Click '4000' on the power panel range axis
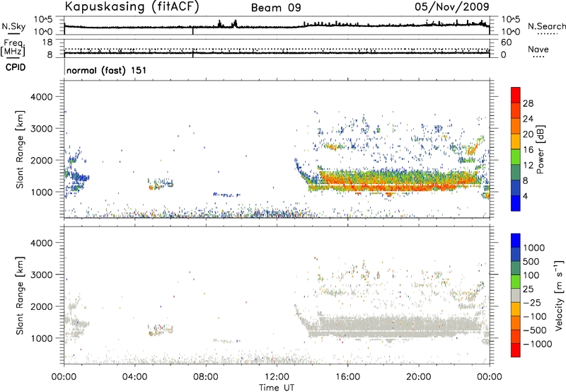 click(42, 97)
